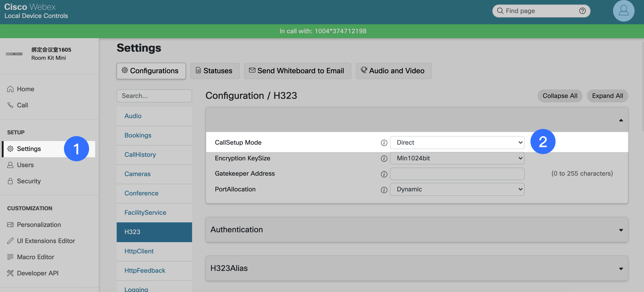Open the Encryption KeySize dropdown

point(457,158)
